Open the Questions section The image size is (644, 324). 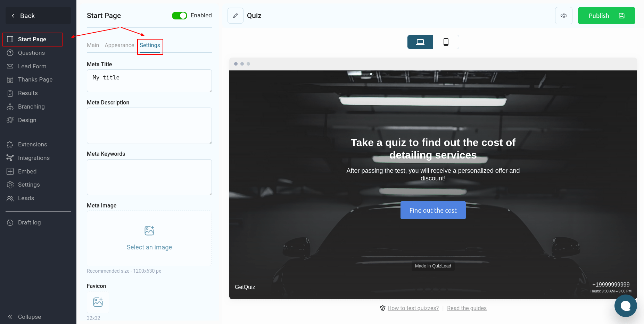point(31,53)
